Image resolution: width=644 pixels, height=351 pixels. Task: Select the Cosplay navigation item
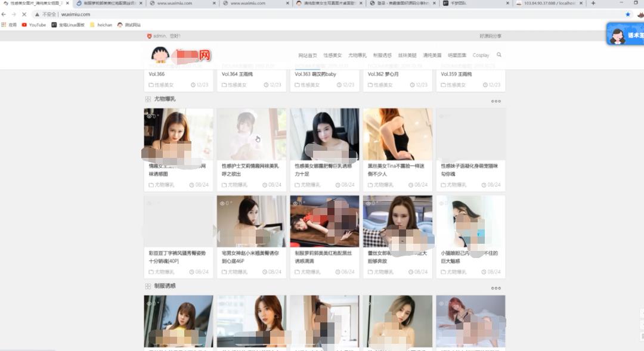click(x=481, y=54)
